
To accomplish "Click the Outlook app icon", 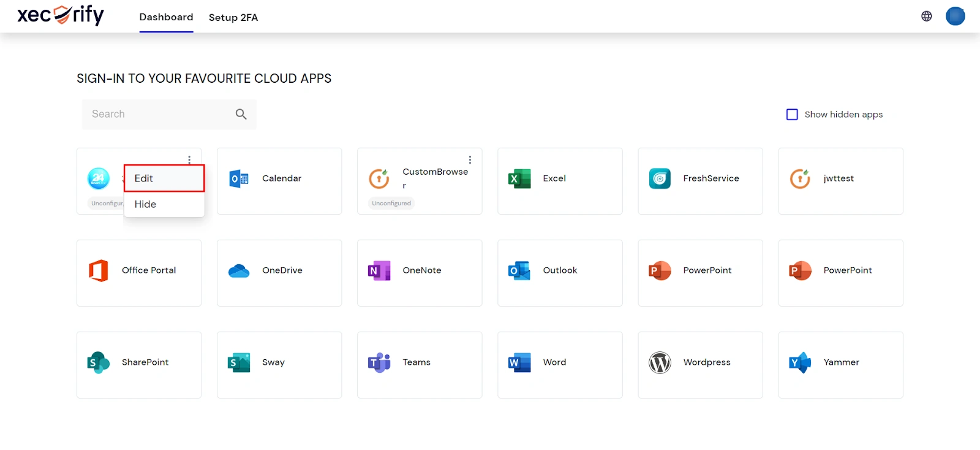I will pos(519,270).
